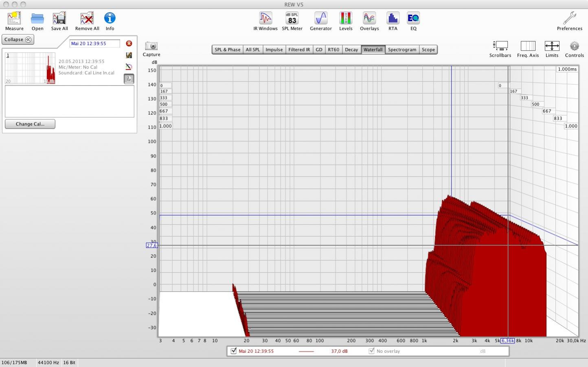
Task: Toggle the No overlay checkbox
Action: click(x=371, y=351)
